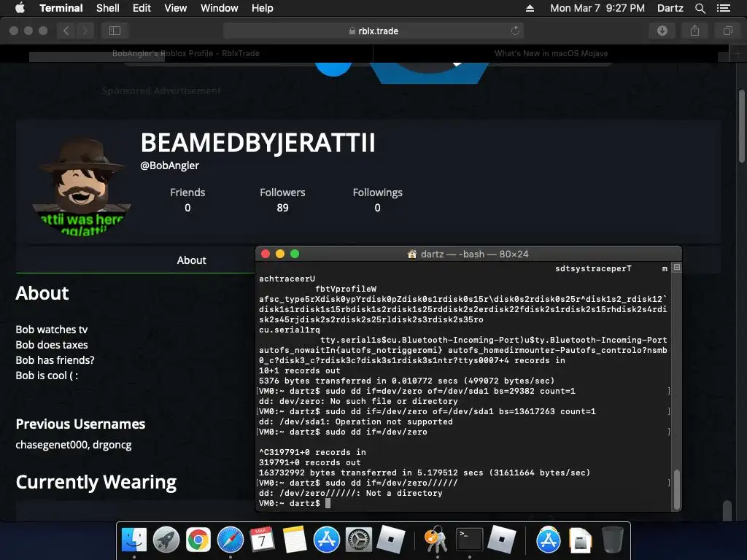Click 'chasegenet000, drgoncg' usernames text
The width and height of the screenshot is (747, 560).
point(74,445)
